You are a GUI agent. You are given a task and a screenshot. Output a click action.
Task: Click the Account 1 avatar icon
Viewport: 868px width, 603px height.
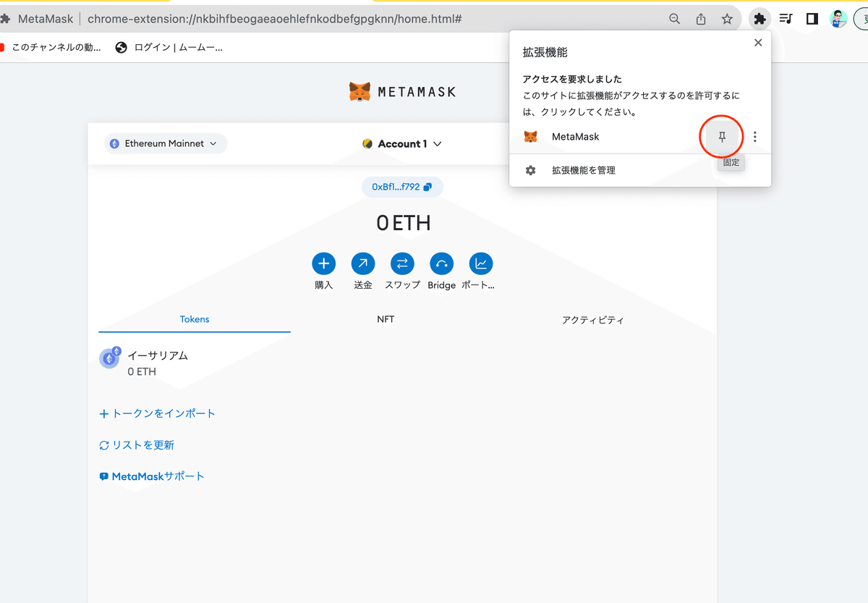367,143
